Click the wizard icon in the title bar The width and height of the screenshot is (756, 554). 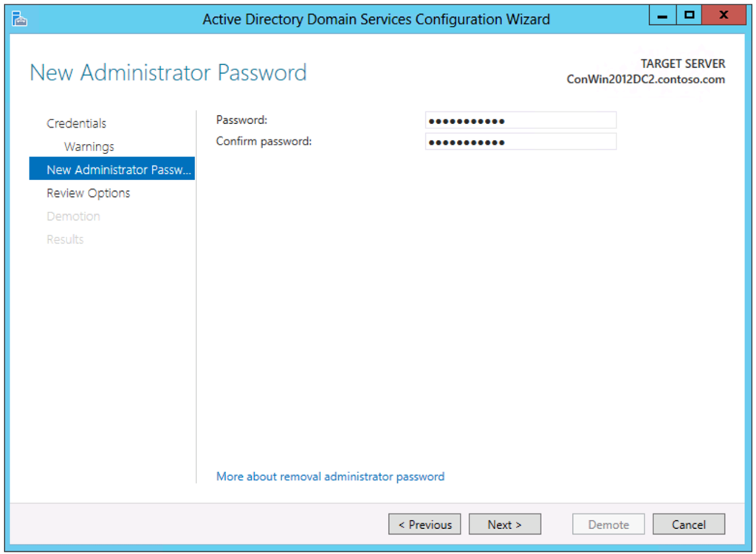click(x=20, y=18)
